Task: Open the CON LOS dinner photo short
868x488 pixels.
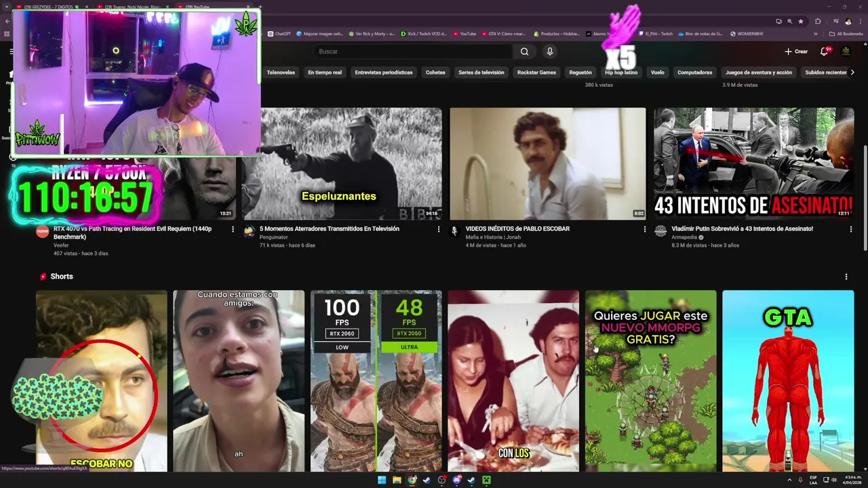Action: coord(513,381)
